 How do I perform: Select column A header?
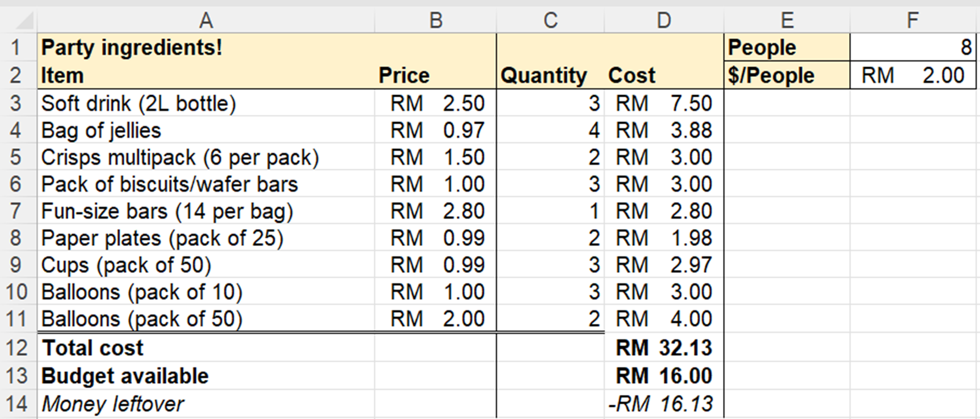(206, 20)
